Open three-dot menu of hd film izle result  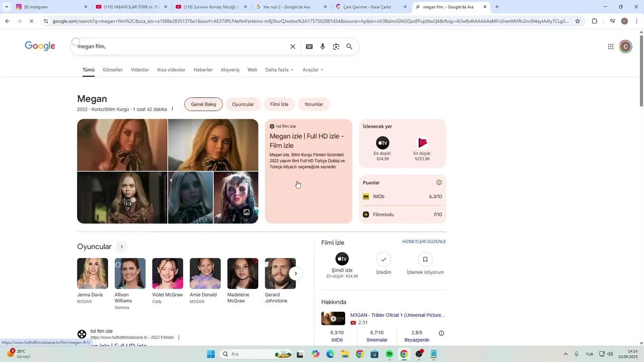(x=179, y=337)
